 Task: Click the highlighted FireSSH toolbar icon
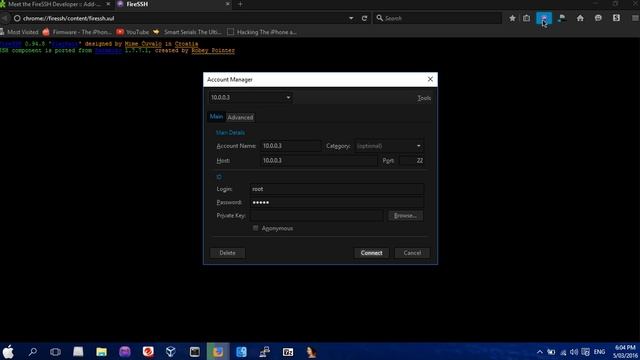[x=544, y=18]
